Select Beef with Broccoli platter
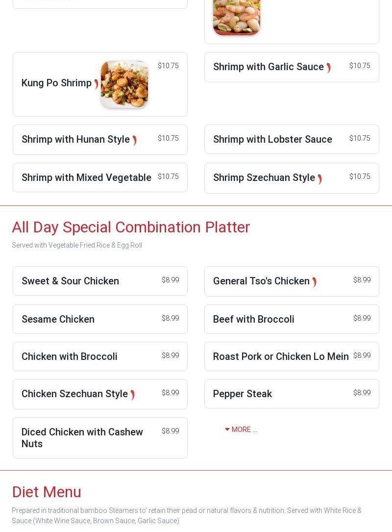 click(253, 319)
